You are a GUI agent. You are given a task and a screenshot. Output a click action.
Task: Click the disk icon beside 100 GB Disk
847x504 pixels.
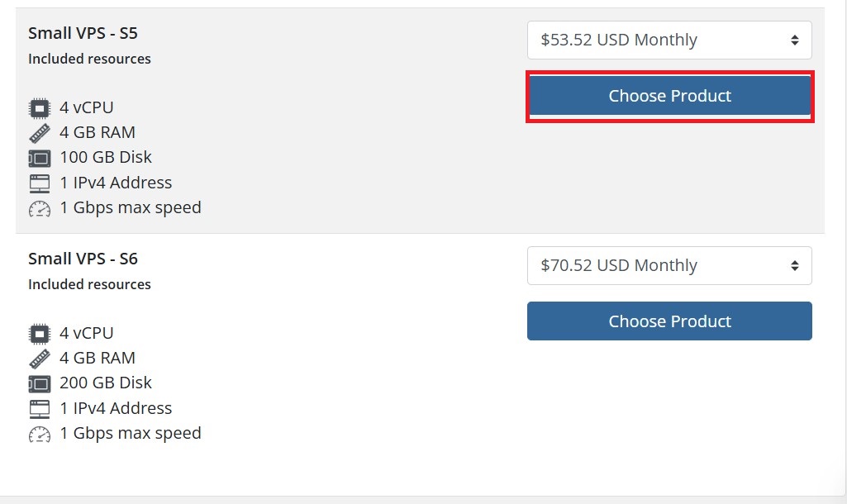pyautogui.click(x=40, y=159)
